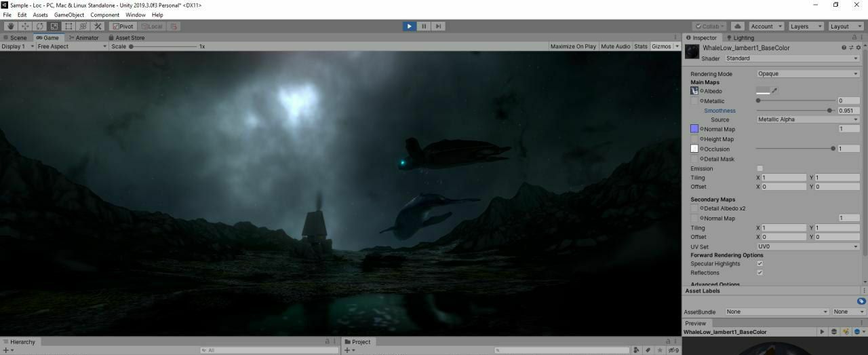The height and width of the screenshot is (355, 868).
Task: Open the Assets menu
Action: coord(41,15)
